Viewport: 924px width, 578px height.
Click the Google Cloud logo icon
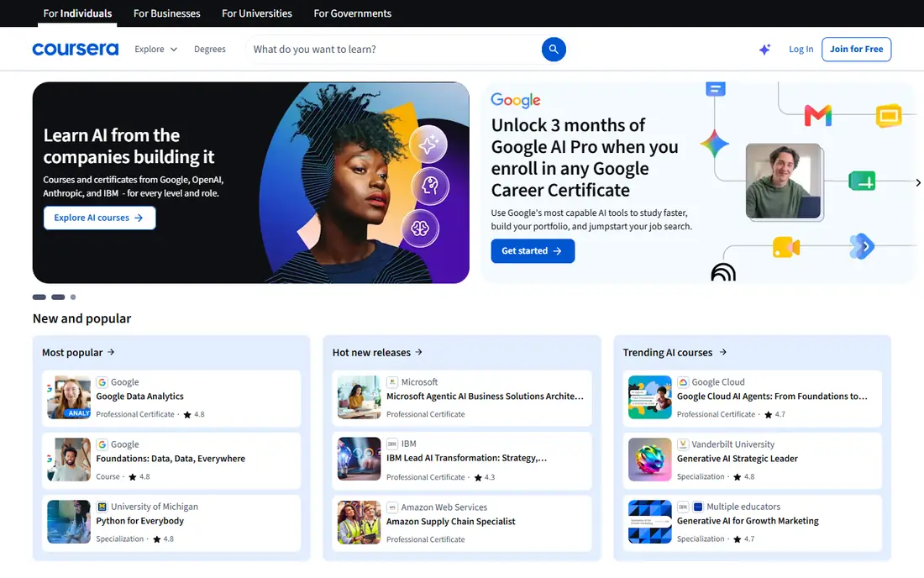coord(682,382)
